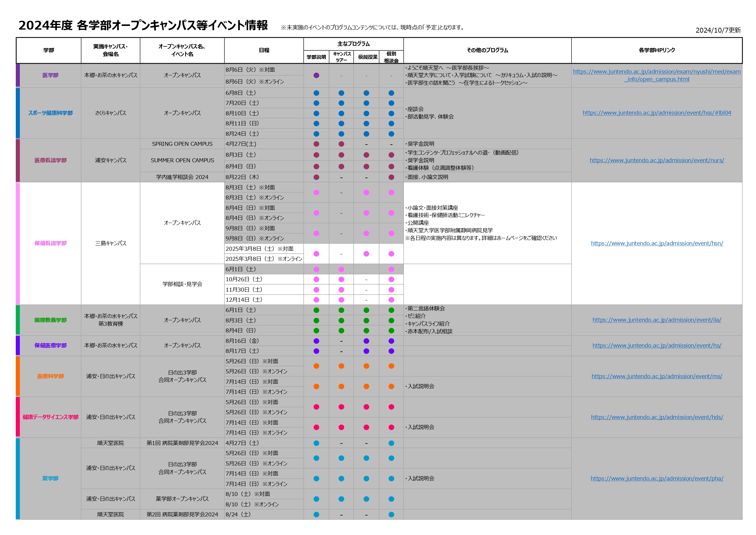This screenshot has height=535, width=756.
Task: Click the 各学部HPリンク column header
Action: [x=657, y=50]
